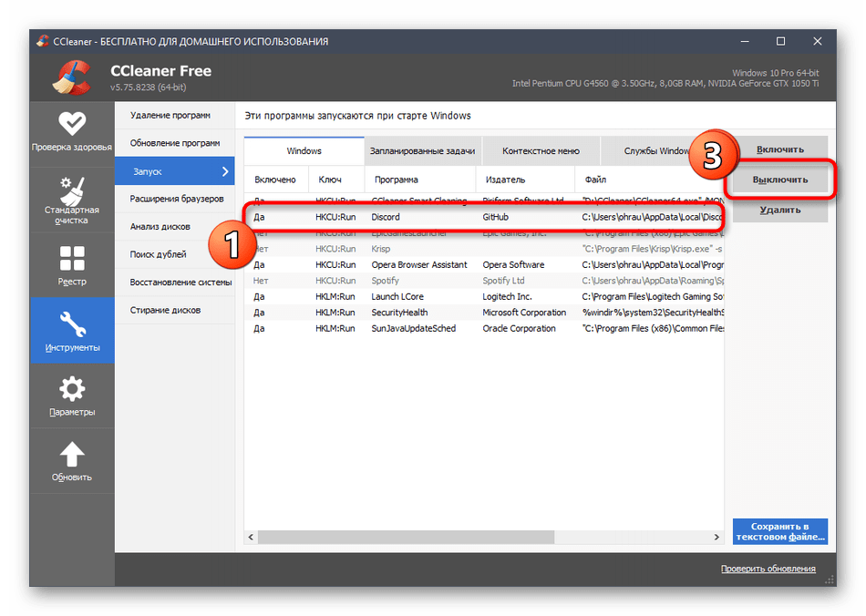Select the Discord startup row
866x616 pixels.
(484, 217)
